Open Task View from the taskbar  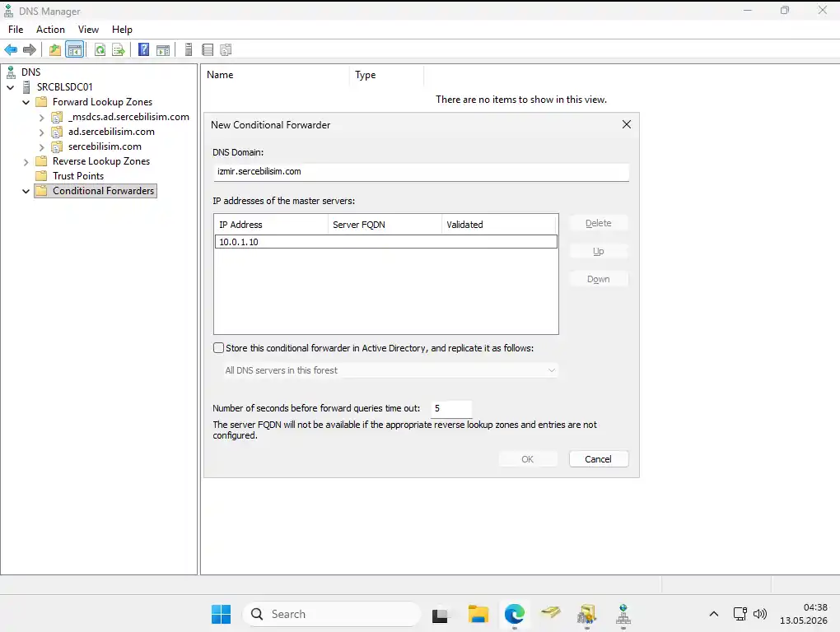click(x=440, y=615)
